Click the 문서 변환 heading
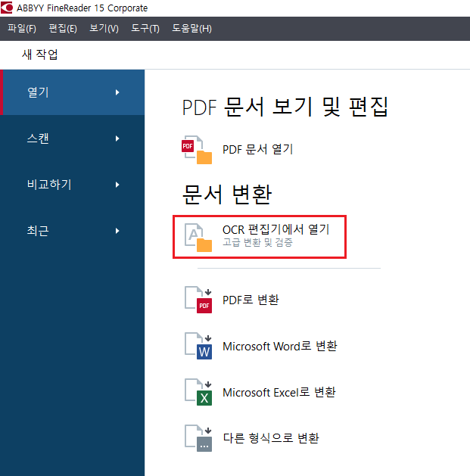Screen dimensions: 470x476 (227, 194)
